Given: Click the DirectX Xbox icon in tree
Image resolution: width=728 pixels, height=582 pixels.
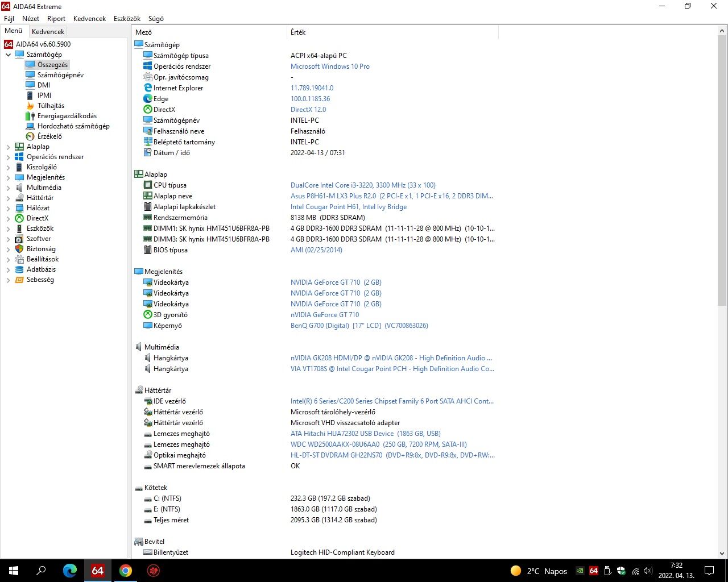Looking at the screenshot, I should (x=19, y=218).
